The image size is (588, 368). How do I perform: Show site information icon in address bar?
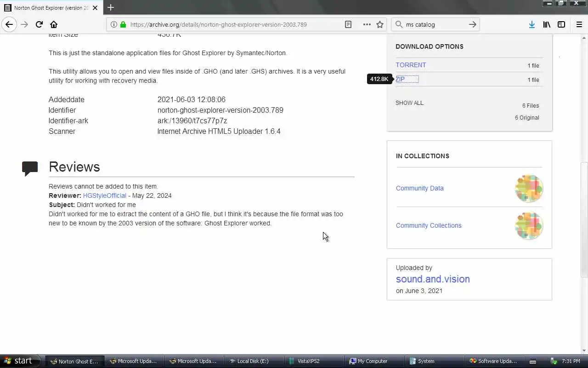click(114, 24)
